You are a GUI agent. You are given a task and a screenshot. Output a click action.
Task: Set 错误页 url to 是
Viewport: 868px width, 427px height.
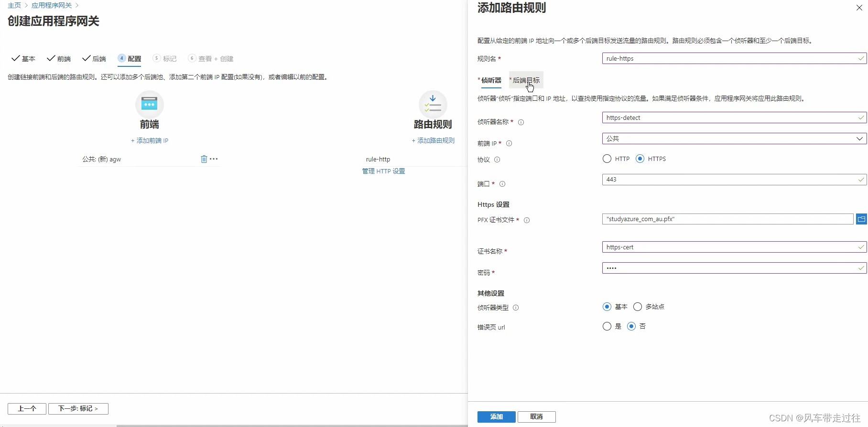607,326
